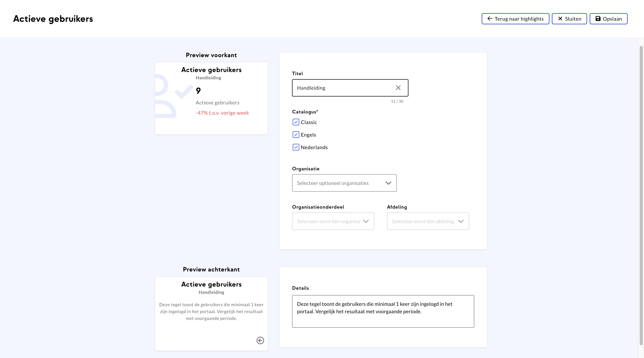Disable the Nederlands catalogus checkbox
Image resolution: width=644 pixels, height=358 pixels.
296,147
